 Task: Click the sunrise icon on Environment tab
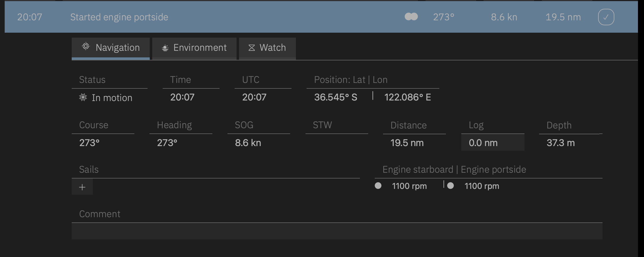[x=165, y=48]
